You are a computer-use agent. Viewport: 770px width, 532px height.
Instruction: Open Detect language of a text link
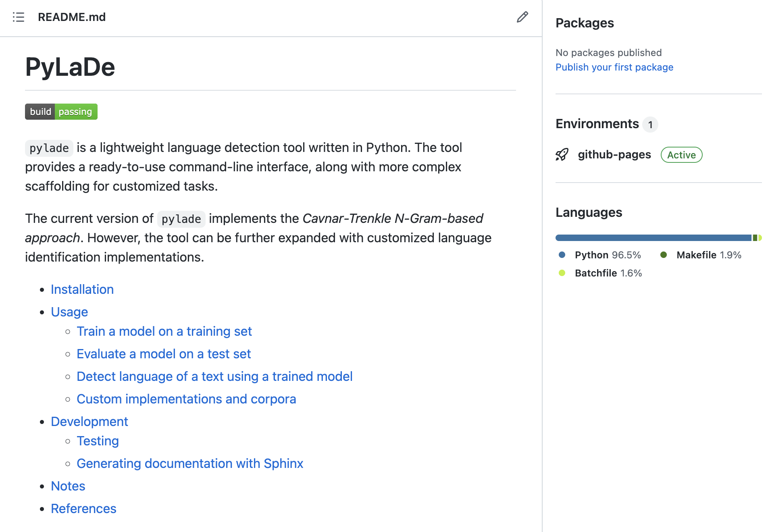click(214, 376)
